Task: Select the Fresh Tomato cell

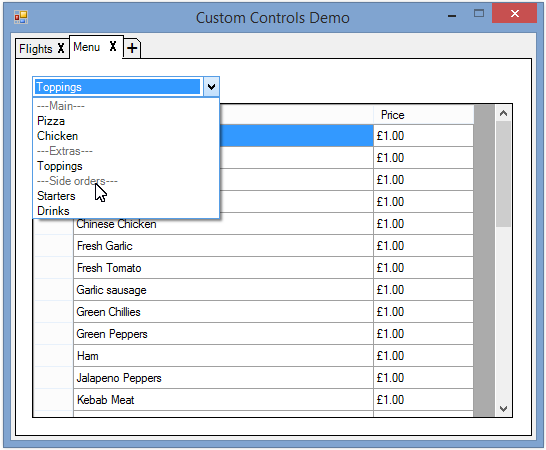Action: pos(223,267)
